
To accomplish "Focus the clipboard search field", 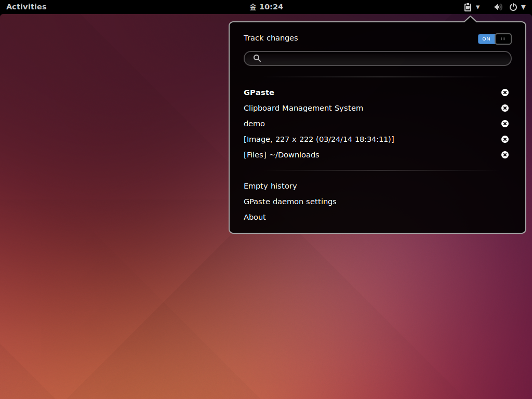I will pos(378,58).
